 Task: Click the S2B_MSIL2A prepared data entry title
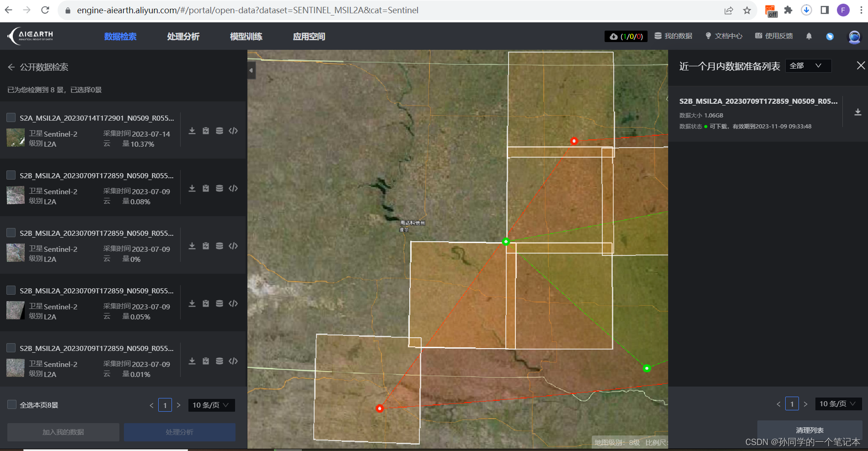pos(758,101)
